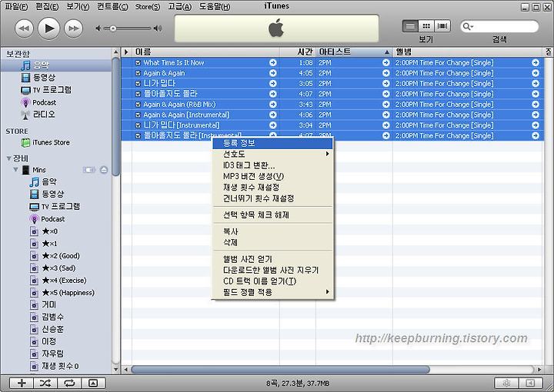Sort by 앨범 column header
Viewport: 554px width, 392px height.
click(x=468, y=51)
